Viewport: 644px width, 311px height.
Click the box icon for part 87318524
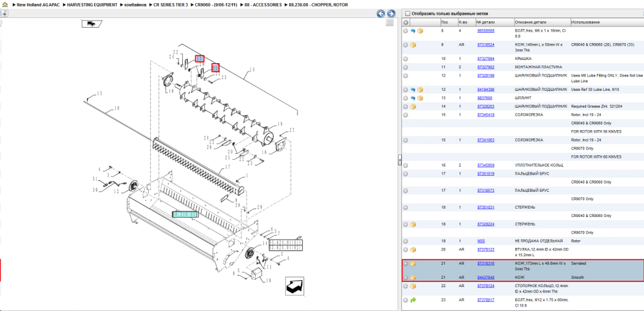tap(413, 45)
